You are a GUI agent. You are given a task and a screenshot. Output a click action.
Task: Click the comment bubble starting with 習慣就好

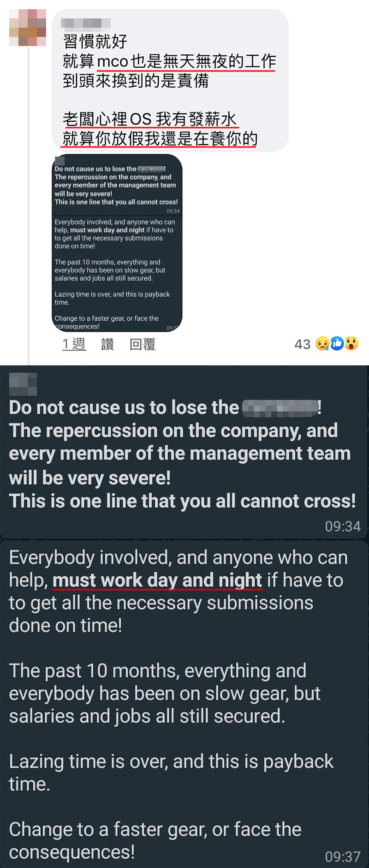coord(170,81)
